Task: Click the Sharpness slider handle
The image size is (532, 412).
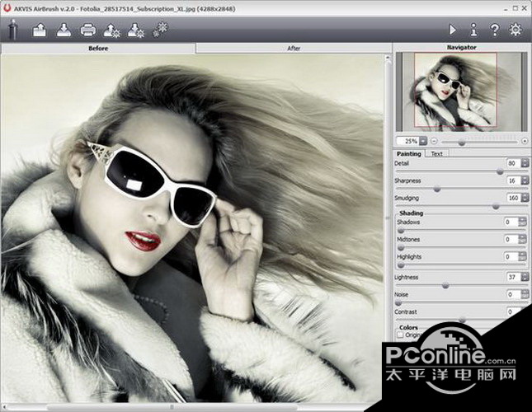Action: [x=437, y=189]
